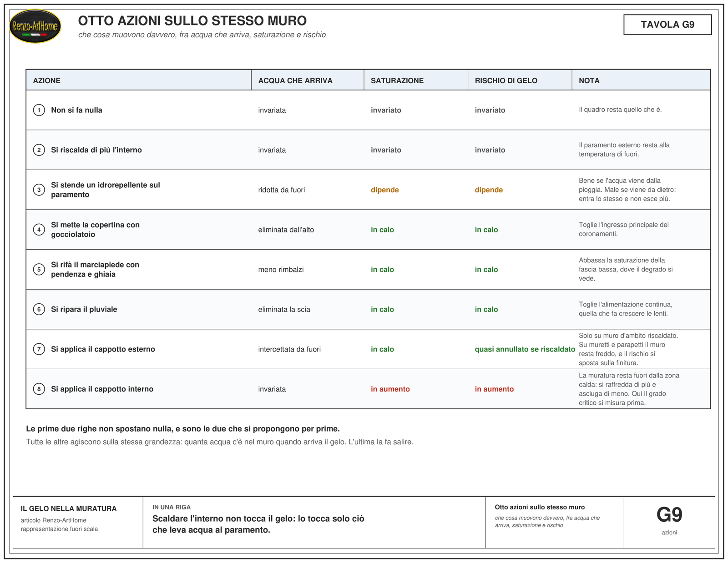Select the italic subtitle under the main title

[x=202, y=35]
